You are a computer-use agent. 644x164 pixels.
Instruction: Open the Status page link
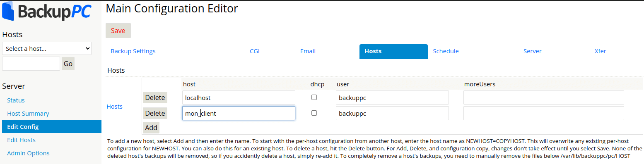click(x=16, y=100)
